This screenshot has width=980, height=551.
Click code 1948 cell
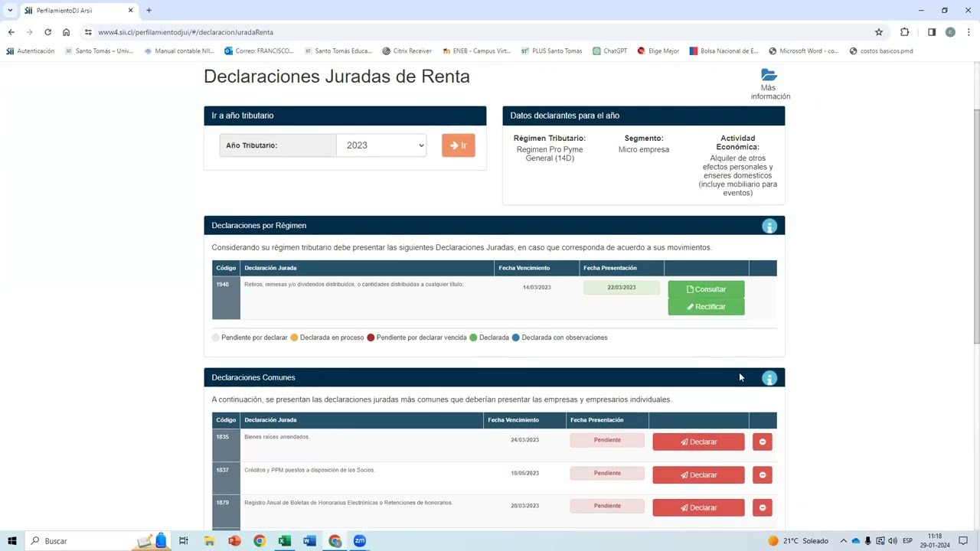click(x=226, y=298)
